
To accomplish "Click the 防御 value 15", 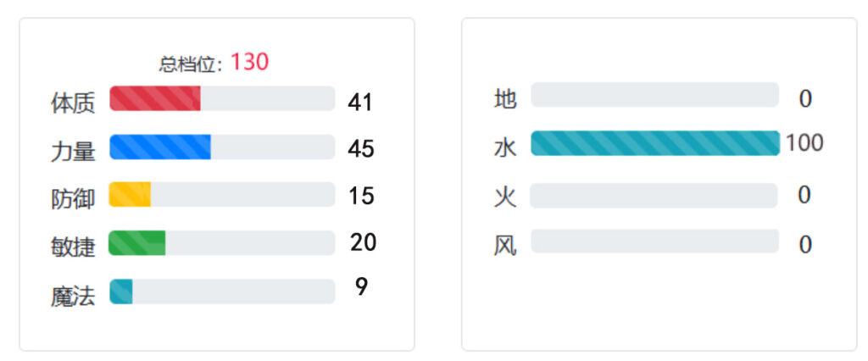I will (361, 196).
